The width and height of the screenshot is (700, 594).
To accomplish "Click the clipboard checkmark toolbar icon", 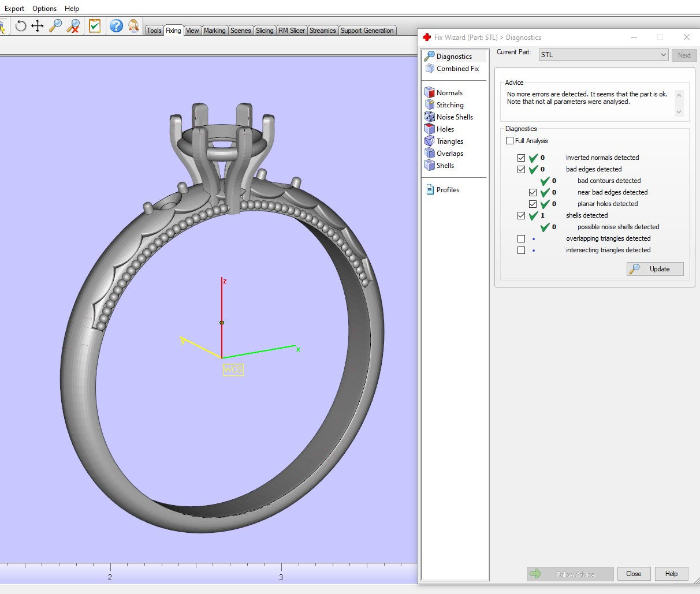I will (x=95, y=26).
